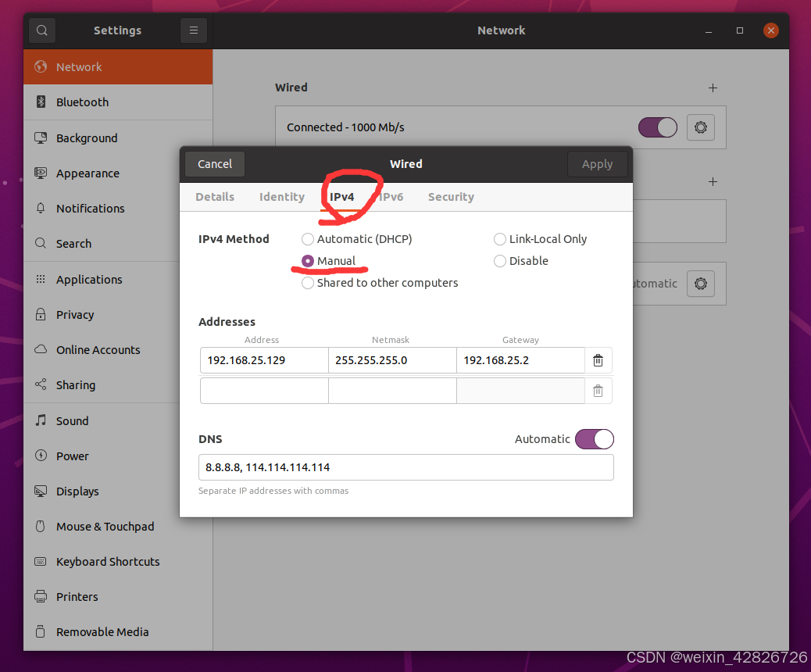Screen dimensions: 811x672
Task: Select the Link-Local Only radio button
Action: pyautogui.click(x=499, y=239)
